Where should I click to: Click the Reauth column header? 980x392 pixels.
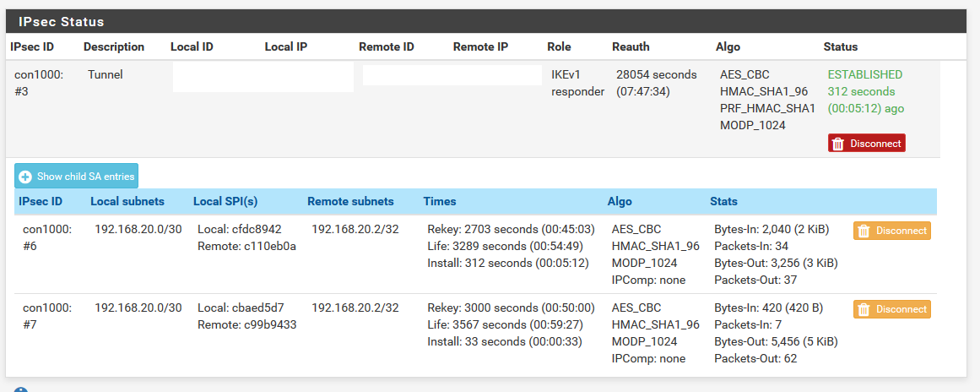(x=631, y=47)
